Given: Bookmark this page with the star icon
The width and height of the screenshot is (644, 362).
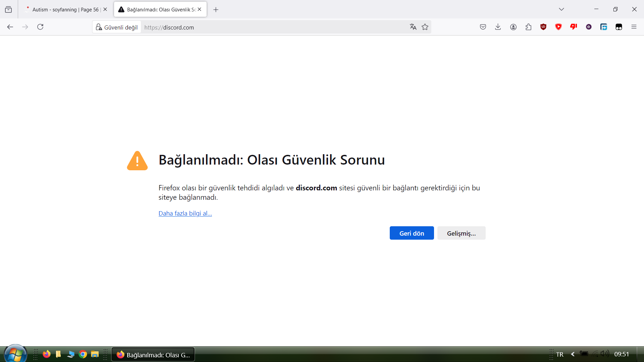Looking at the screenshot, I should click(x=425, y=27).
